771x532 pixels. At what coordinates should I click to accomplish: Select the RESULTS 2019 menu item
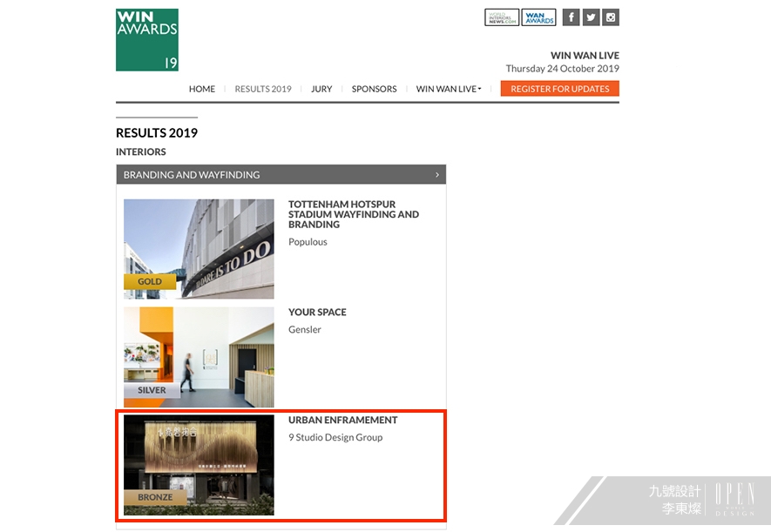tap(263, 89)
